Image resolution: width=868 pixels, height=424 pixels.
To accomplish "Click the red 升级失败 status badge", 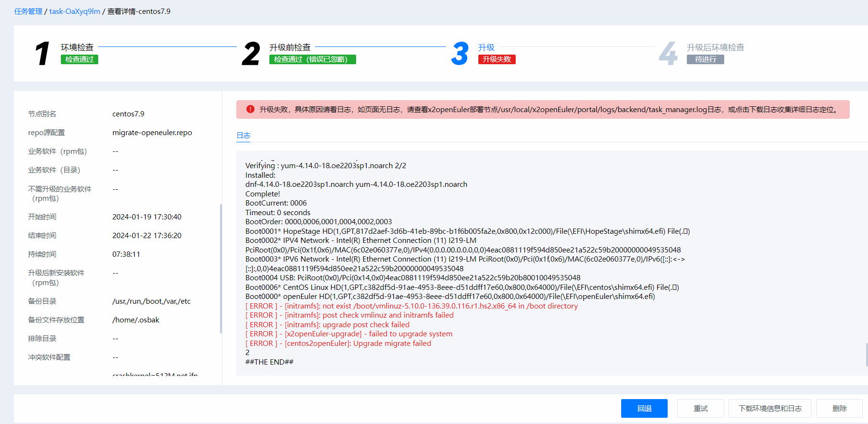I will point(497,59).
